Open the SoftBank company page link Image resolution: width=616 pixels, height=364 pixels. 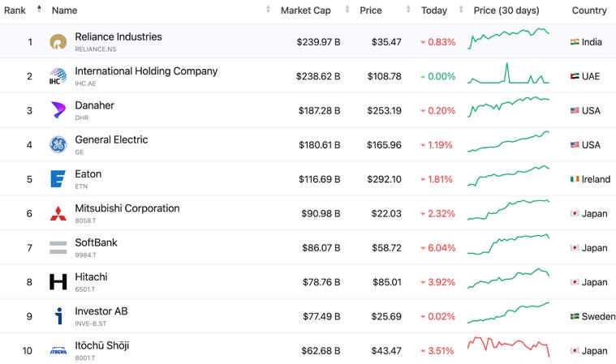96,242
